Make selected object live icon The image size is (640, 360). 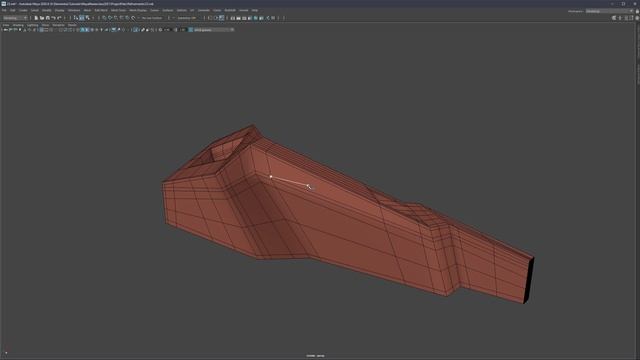coord(133,18)
